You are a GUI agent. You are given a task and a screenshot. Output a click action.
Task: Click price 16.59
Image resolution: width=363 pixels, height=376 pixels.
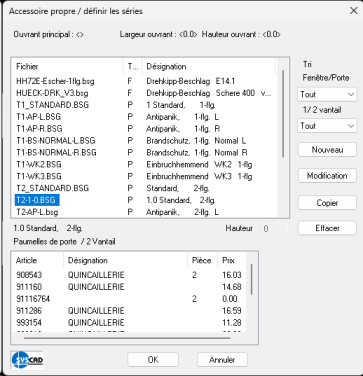pyautogui.click(x=232, y=311)
